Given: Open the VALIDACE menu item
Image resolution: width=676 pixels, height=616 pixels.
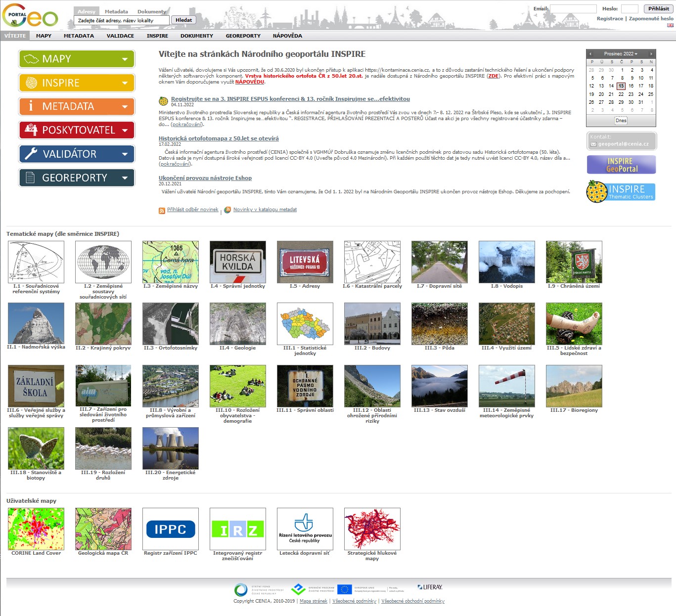Looking at the screenshot, I should tap(120, 36).
